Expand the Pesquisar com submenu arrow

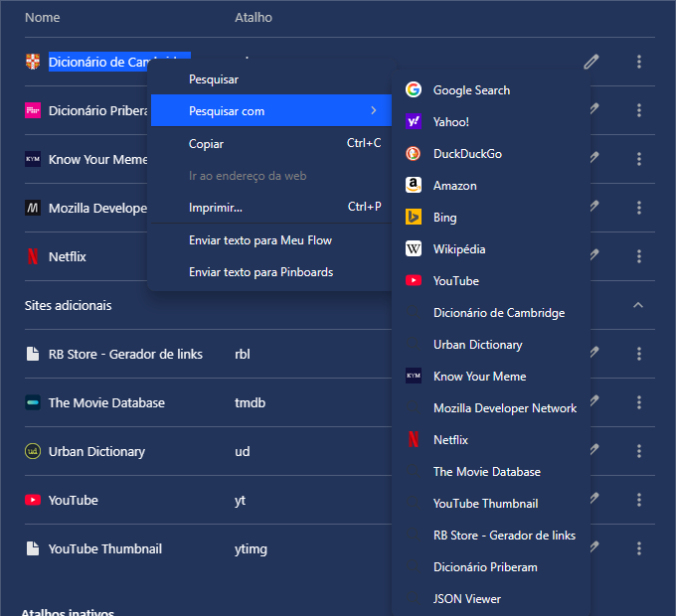[x=374, y=110]
